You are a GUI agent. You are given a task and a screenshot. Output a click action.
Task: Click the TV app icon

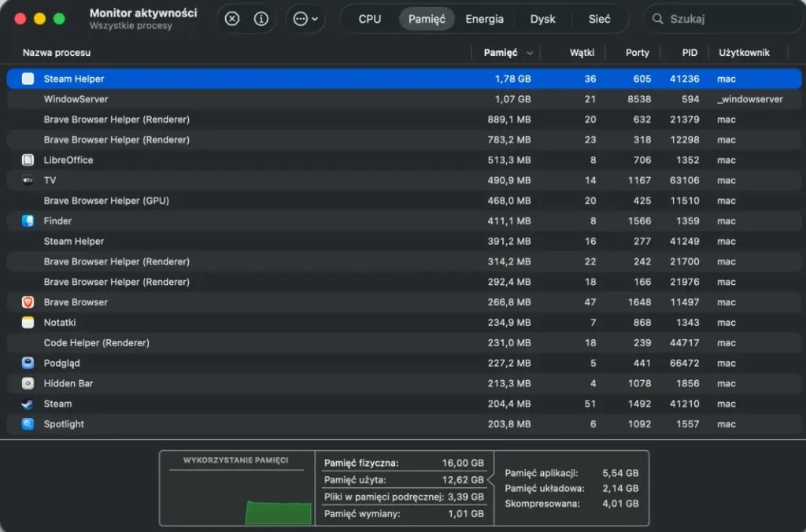coord(28,180)
